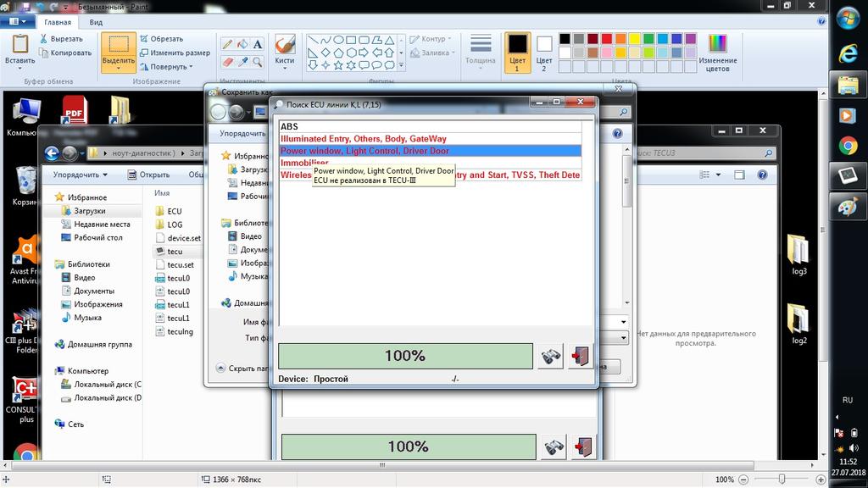Image resolution: width=868 pixels, height=488 pixels.
Task: Select the Text tool
Action: [258, 44]
